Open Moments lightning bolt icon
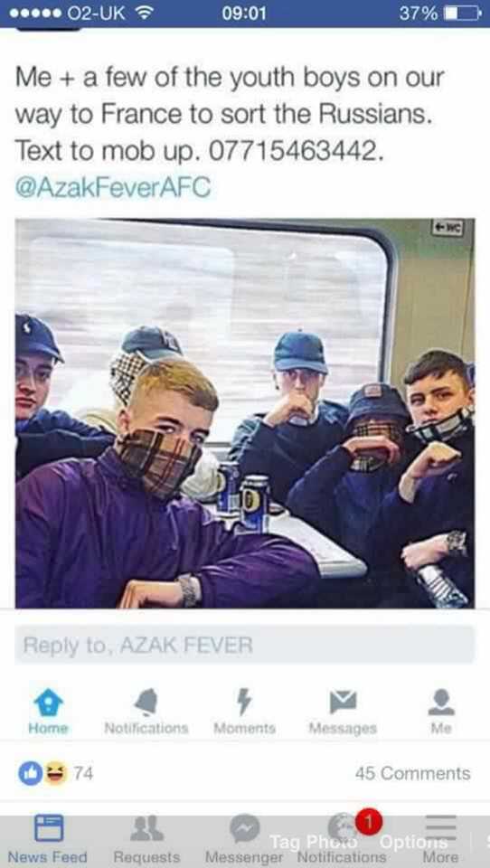 point(244,703)
